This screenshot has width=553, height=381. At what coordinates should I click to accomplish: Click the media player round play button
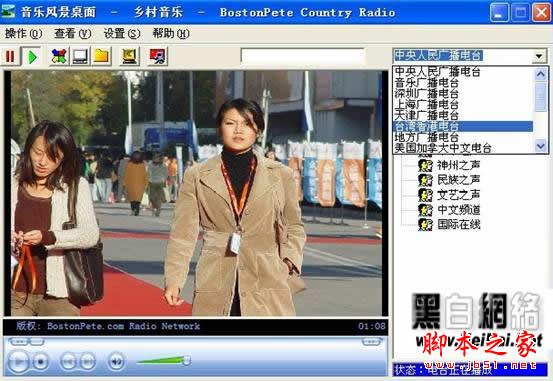coord(18,361)
